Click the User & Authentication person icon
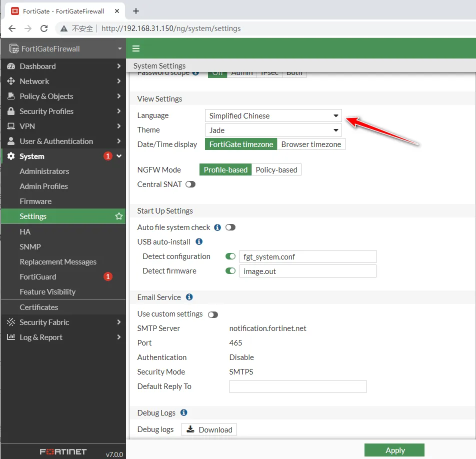Image resolution: width=476 pixels, height=459 pixels. [11, 141]
